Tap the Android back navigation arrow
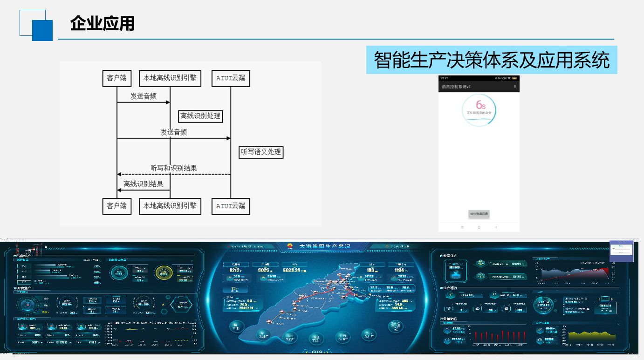This screenshot has height=360, width=644. (x=496, y=227)
